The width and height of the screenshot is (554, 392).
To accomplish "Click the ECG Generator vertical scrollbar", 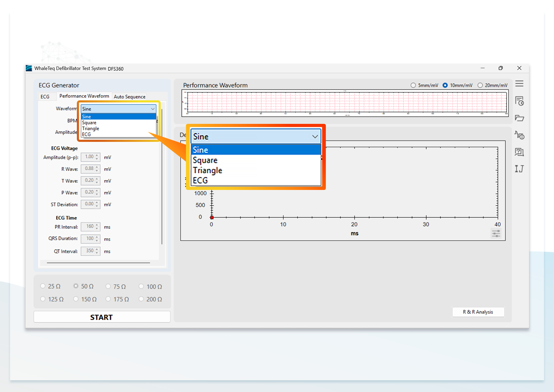I will pyautogui.click(x=162, y=176).
